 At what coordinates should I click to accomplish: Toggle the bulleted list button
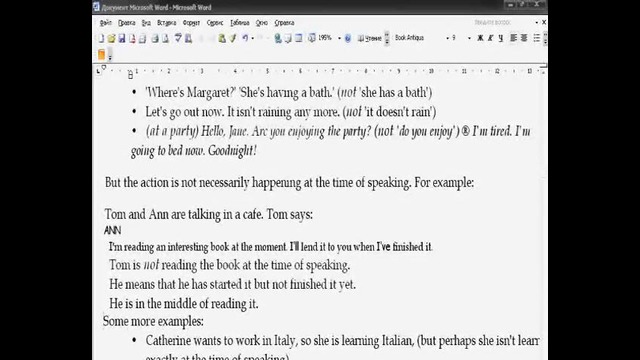pyautogui.click(x=537, y=38)
